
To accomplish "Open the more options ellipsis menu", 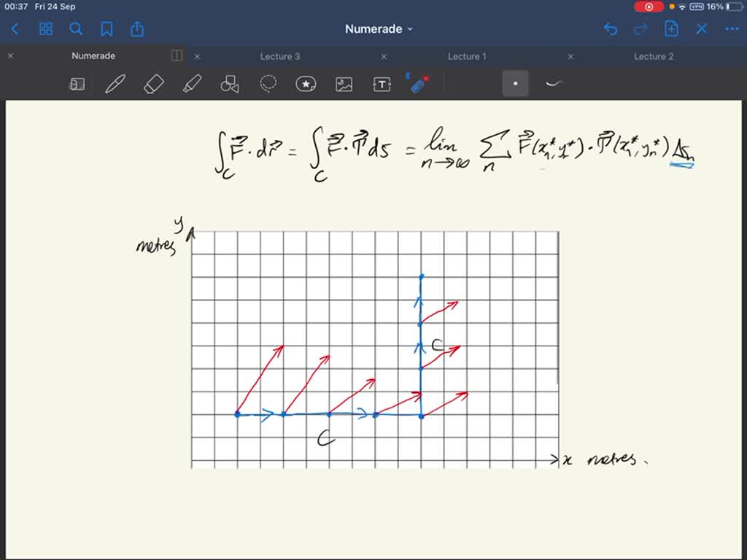I will pos(732,29).
